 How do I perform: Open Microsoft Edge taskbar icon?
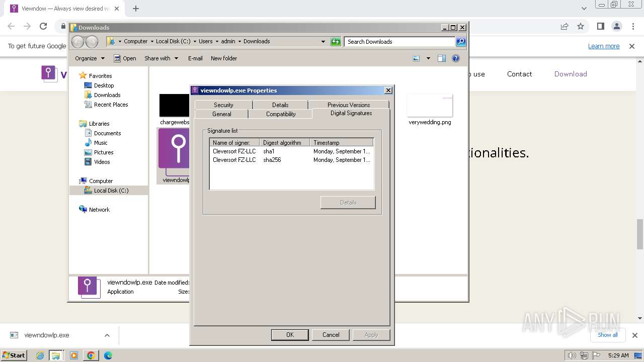[x=108, y=355]
